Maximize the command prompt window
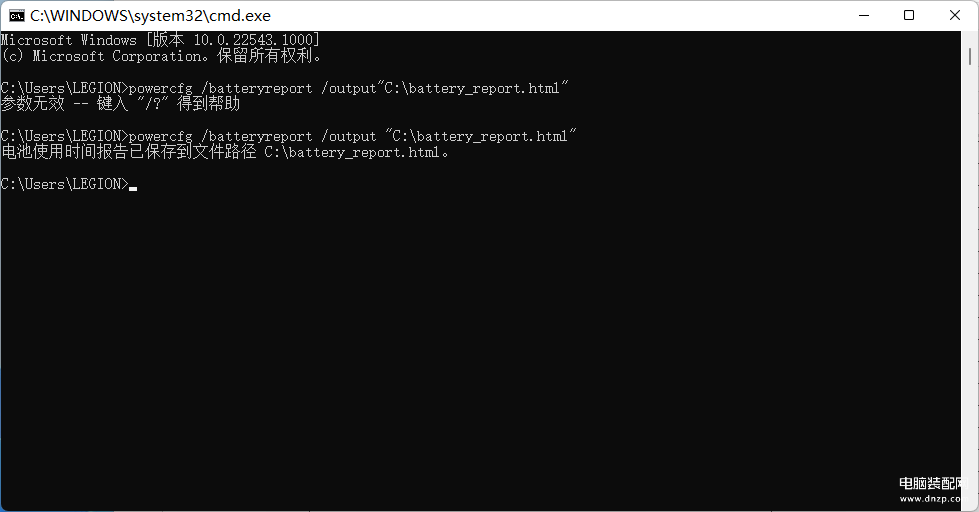979x512 pixels. point(909,16)
